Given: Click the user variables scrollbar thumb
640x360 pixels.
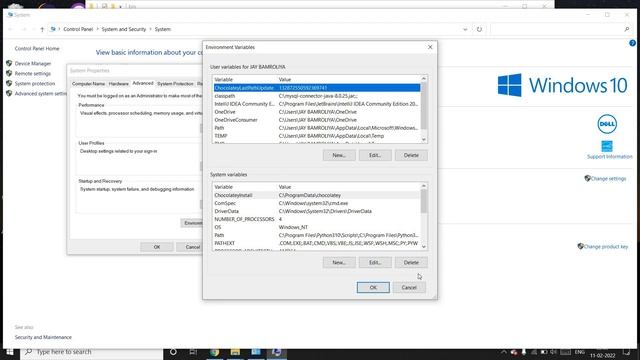Looking at the screenshot, I should 424,105.
